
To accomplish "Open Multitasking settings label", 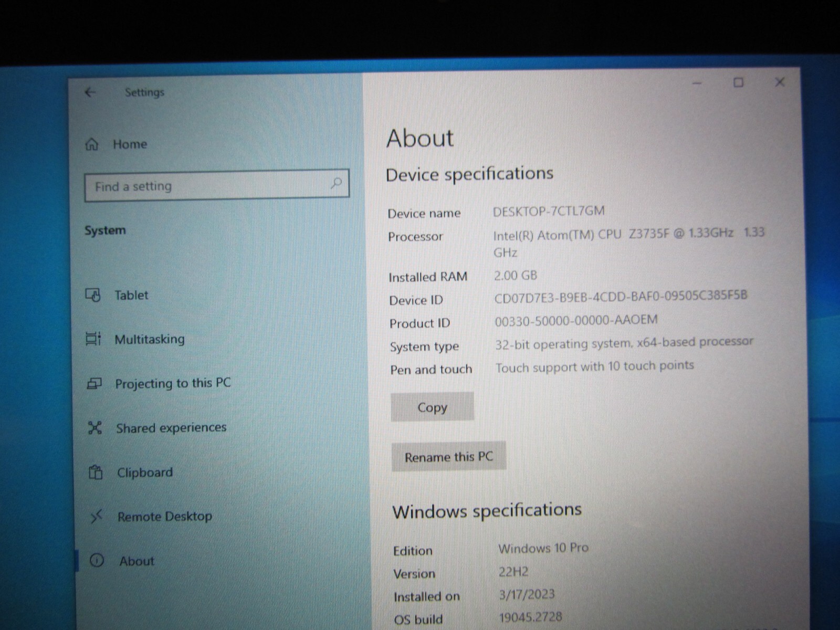I will coord(150,339).
